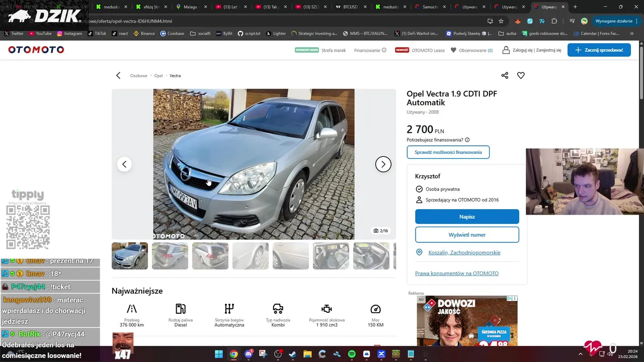The height and width of the screenshot is (362, 644).
Task: Open the 'socialfi' bookmarks folder
Action: [x=200, y=34]
